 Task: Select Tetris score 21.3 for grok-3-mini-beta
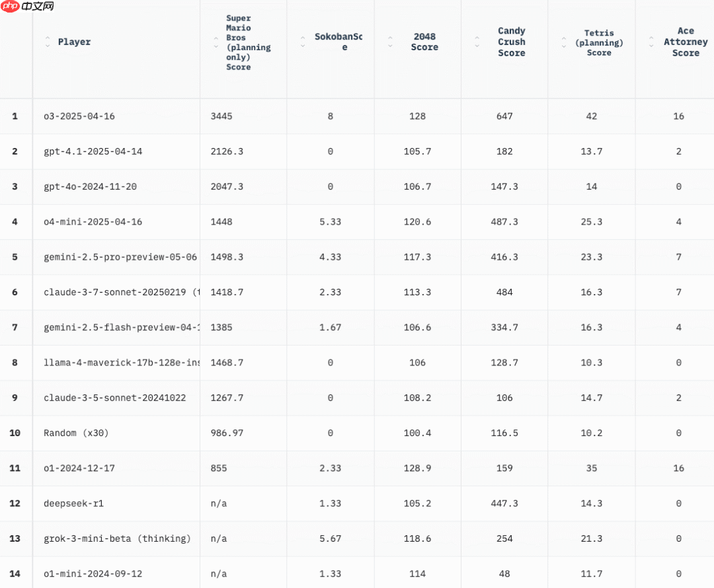[592, 538]
